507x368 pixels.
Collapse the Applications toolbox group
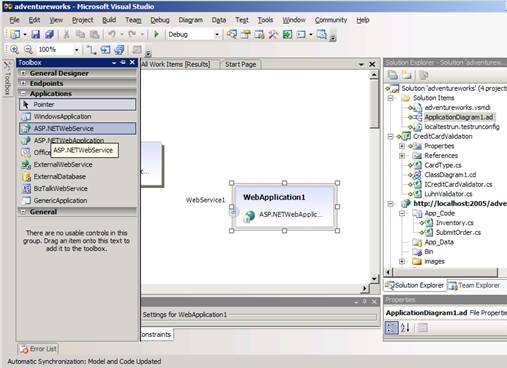(x=23, y=93)
